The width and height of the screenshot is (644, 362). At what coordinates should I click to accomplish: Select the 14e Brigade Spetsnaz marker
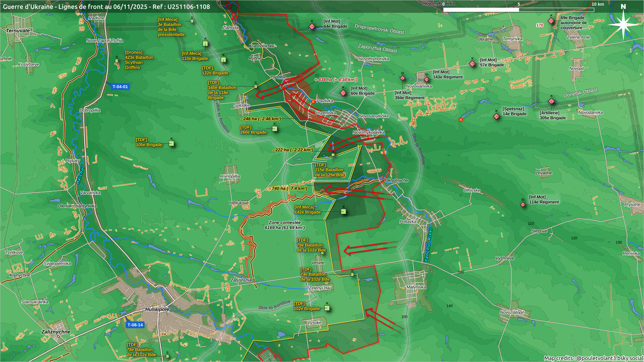[496, 116]
